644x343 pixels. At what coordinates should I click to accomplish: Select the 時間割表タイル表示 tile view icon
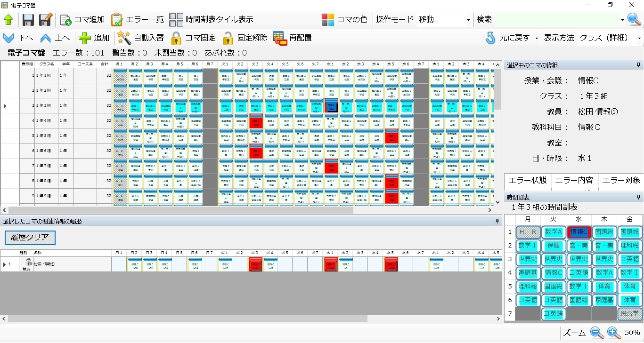coord(176,20)
